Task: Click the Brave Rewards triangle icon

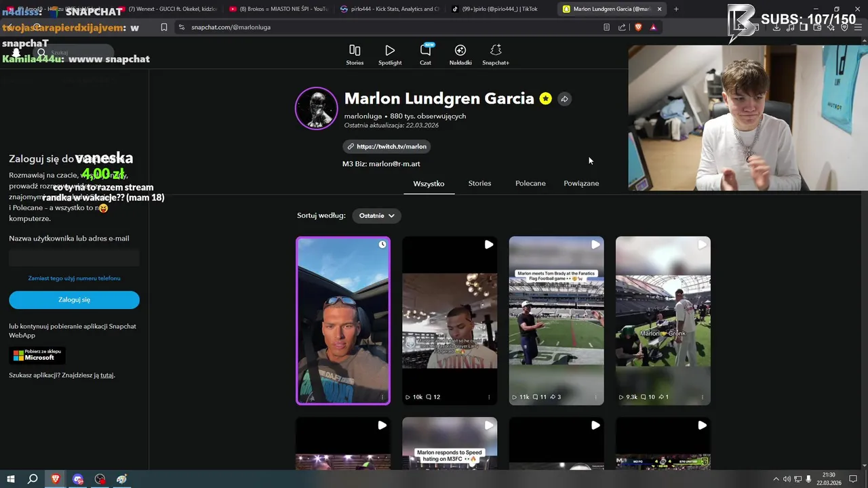Action: coord(653,27)
